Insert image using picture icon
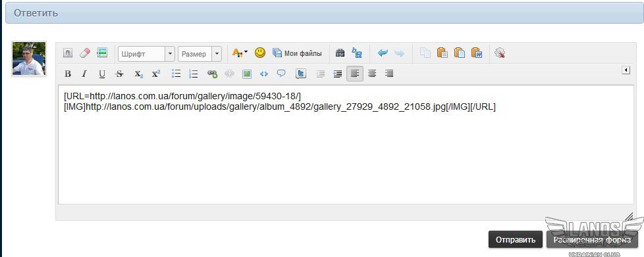The height and width of the screenshot is (257, 644). coord(246,74)
